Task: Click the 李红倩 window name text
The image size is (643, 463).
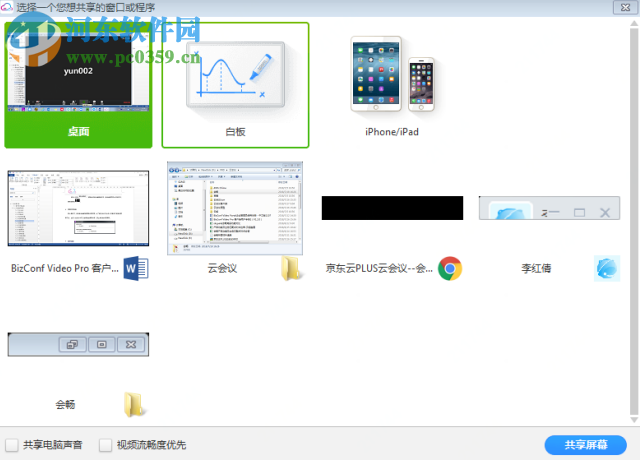Action: pyautogui.click(x=536, y=269)
